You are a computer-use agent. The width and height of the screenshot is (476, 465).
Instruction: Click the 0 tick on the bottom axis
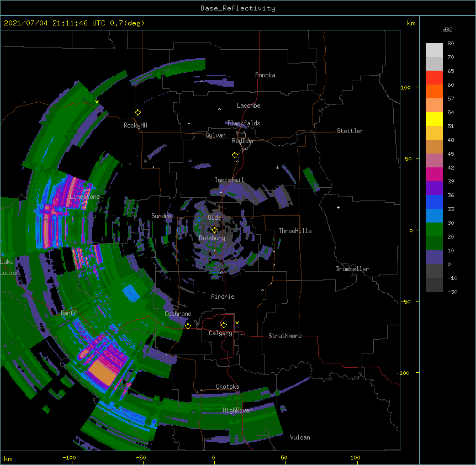[213, 457]
